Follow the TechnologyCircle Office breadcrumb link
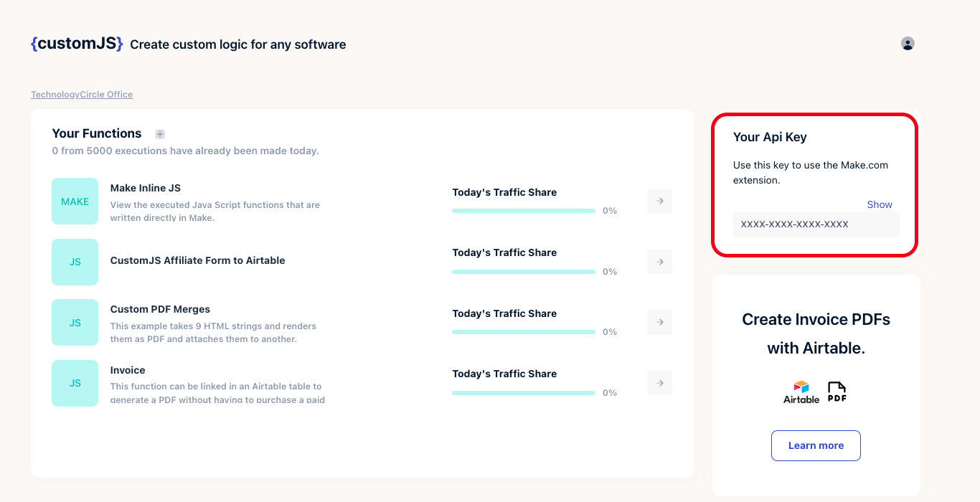This screenshot has width=980, height=502. [x=82, y=95]
